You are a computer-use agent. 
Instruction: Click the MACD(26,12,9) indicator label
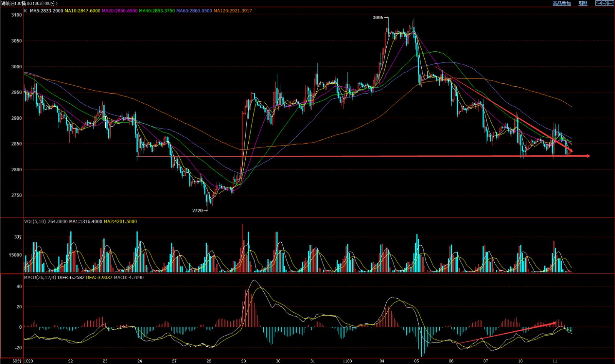[40, 277]
